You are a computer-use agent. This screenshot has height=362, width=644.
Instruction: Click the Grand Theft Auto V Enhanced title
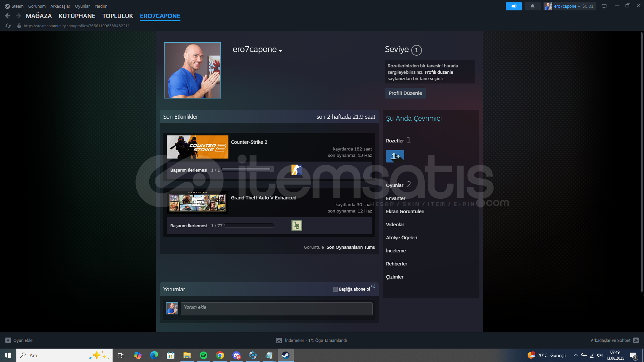pyautogui.click(x=264, y=198)
